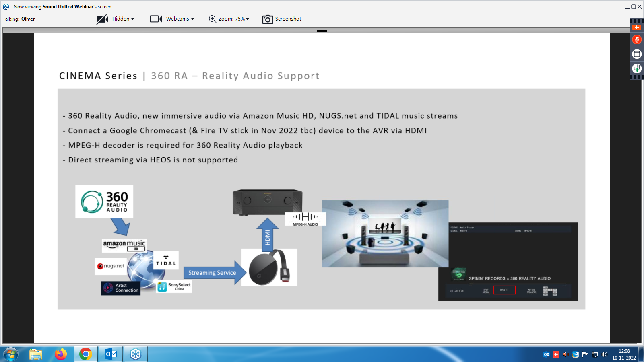Click the red AnyDesk tray icon
Image resolution: width=644 pixels, height=362 pixels.
point(556,354)
